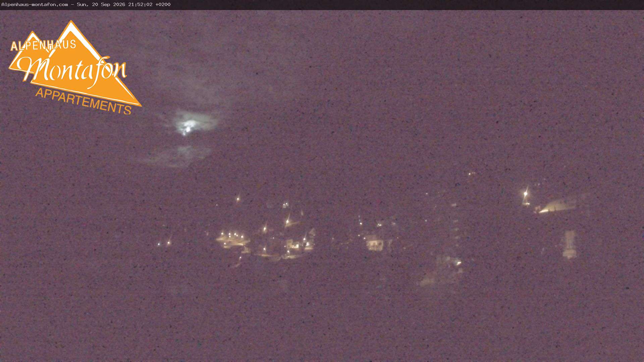Click the lit tower structure at far right
This screenshot has width=644, height=362.
(569, 244)
